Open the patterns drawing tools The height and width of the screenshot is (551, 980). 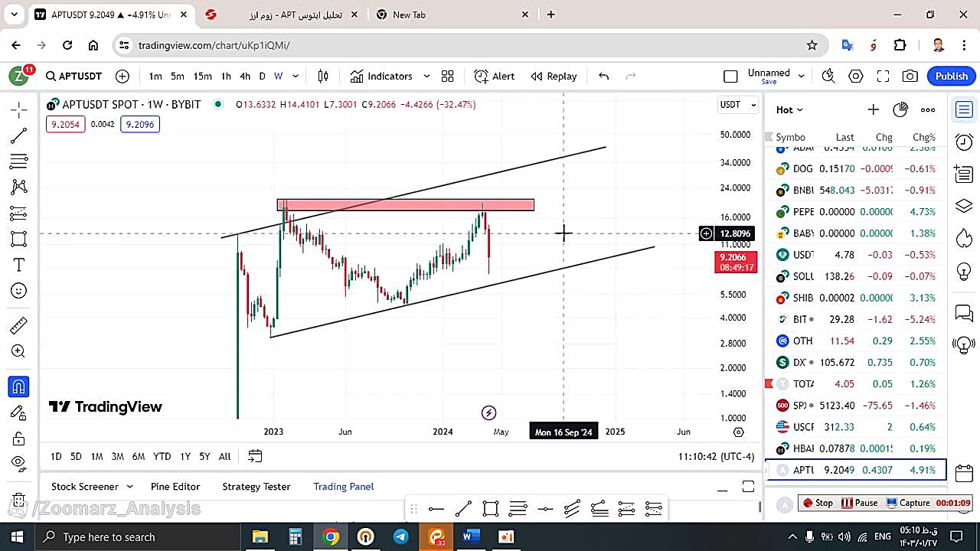pos(19,187)
